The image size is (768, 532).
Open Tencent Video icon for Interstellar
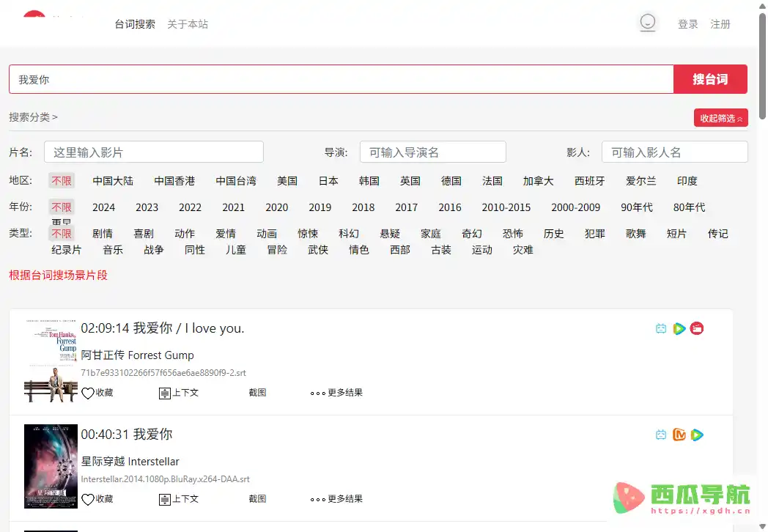coord(697,435)
